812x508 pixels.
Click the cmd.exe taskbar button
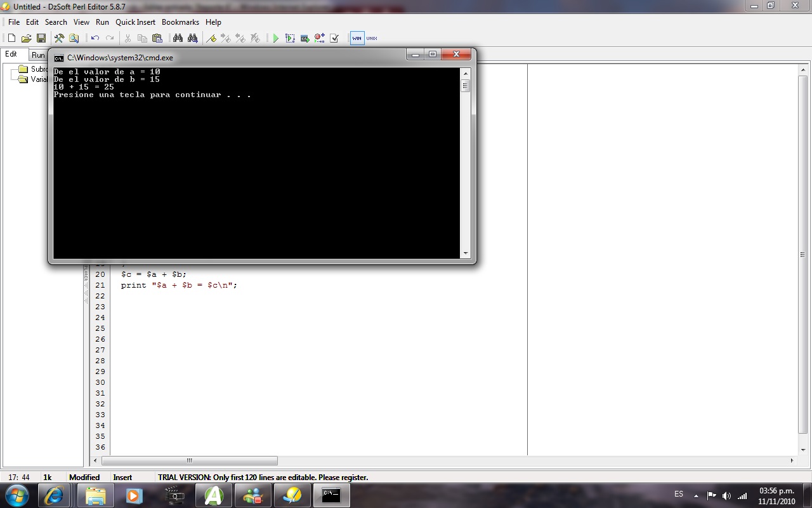pos(332,495)
